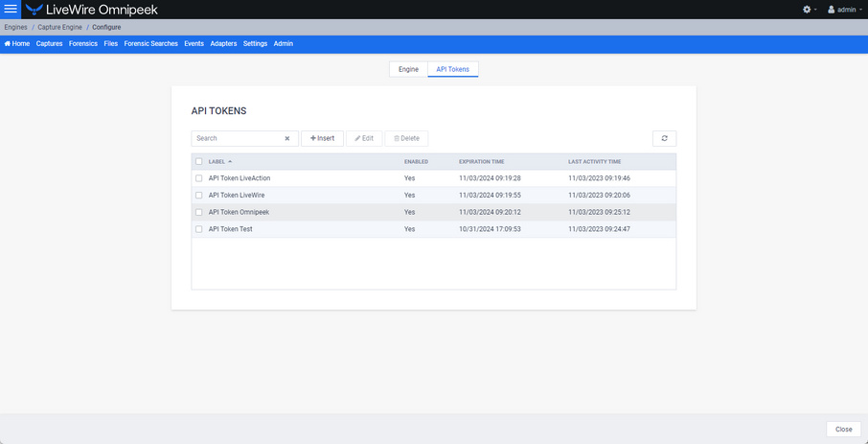Go to the Files menu item

coord(111,44)
